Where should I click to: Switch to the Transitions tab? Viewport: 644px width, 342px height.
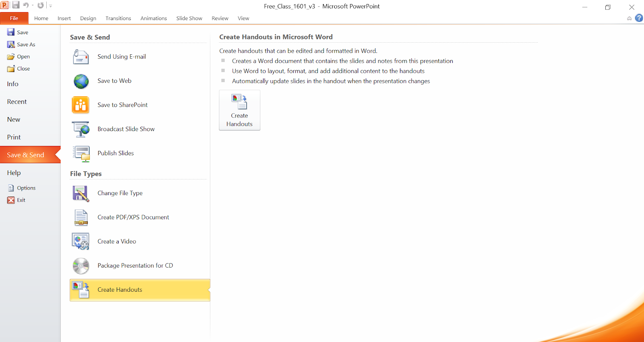(x=118, y=18)
